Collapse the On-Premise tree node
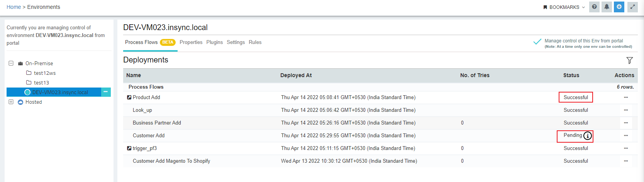Viewport: 644px width, 182px height. pos(11,63)
